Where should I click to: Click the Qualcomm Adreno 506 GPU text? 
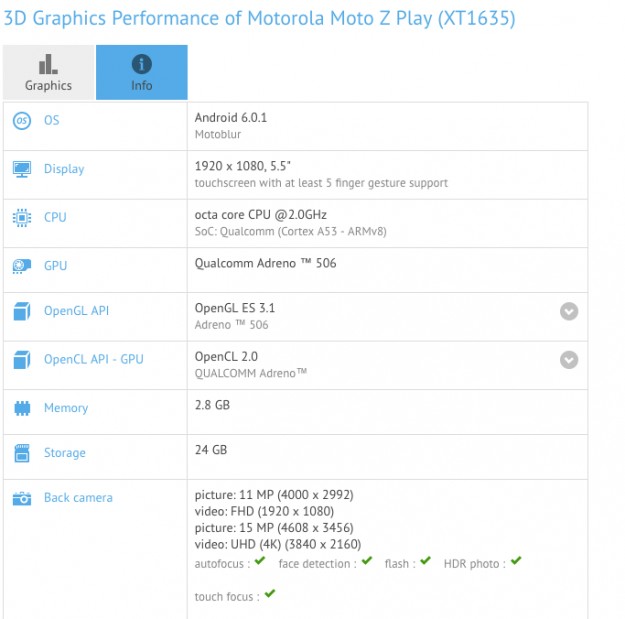click(265, 264)
